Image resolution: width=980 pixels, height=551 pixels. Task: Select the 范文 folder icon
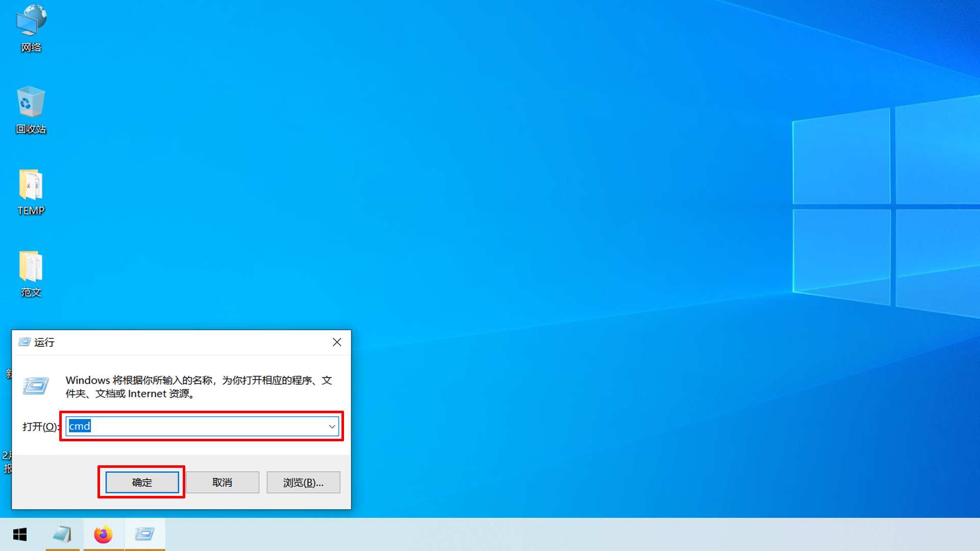pos(31,273)
